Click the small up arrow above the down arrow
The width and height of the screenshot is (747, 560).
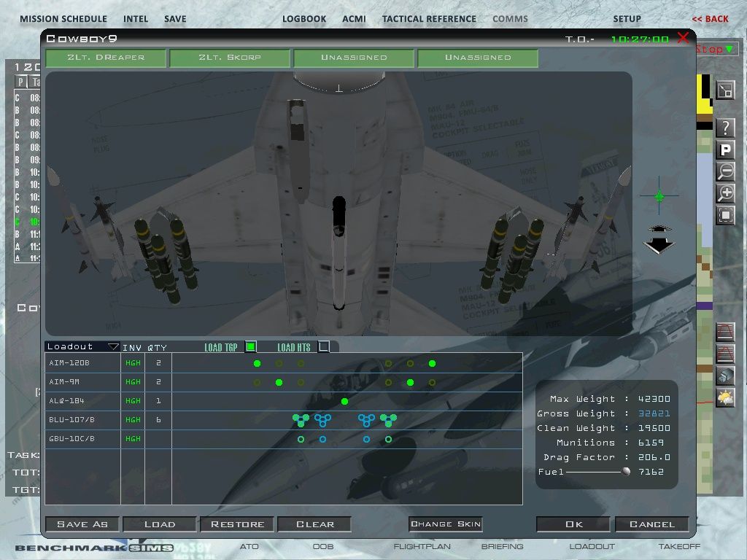point(659,229)
